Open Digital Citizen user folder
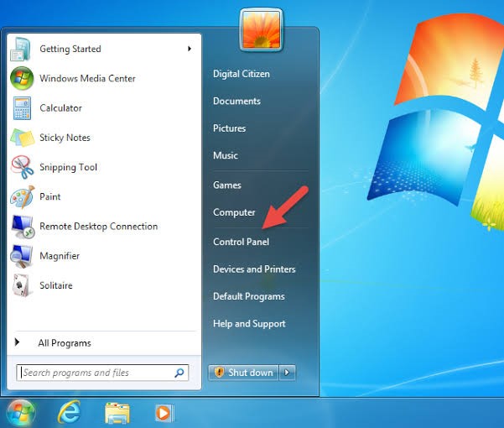Viewport: 504px width, 428px height. (x=242, y=74)
